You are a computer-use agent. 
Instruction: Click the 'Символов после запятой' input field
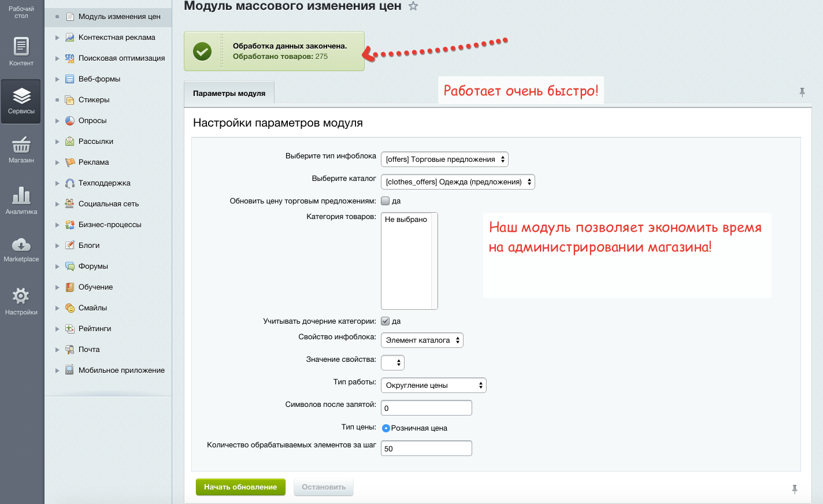point(426,407)
